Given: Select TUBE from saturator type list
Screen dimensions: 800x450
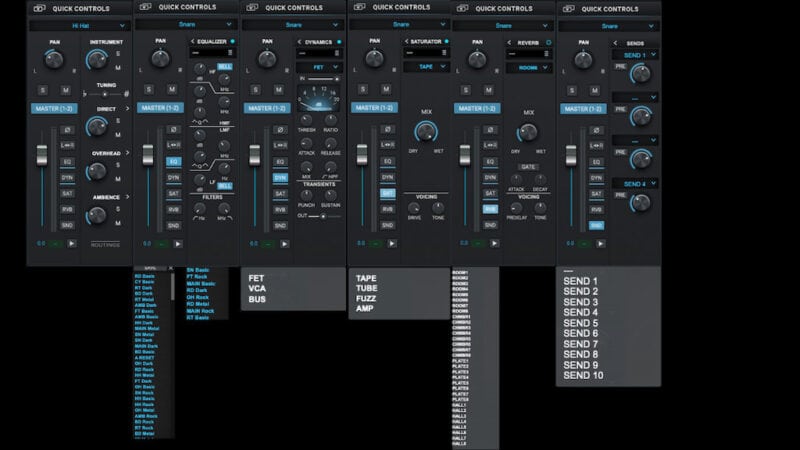Looking at the screenshot, I should tap(367, 288).
